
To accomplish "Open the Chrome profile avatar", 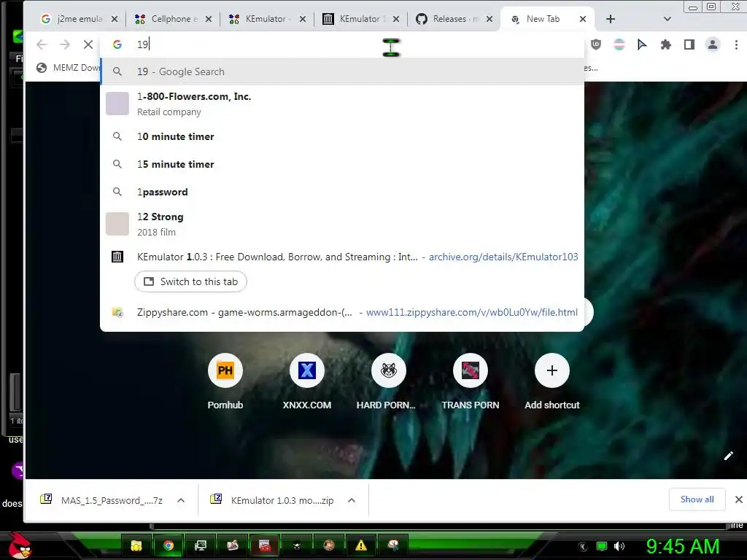I will pyautogui.click(x=713, y=44).
